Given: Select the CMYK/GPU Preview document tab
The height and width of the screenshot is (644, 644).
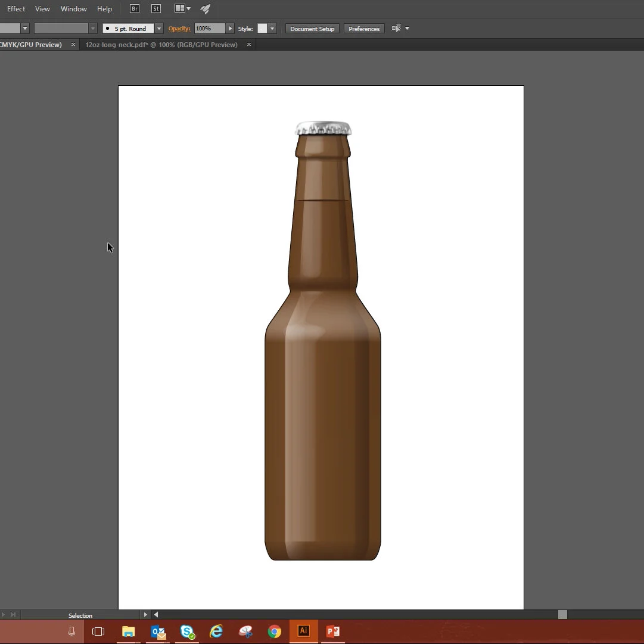Looking at the screenshot, I should [x=31, y=45].
